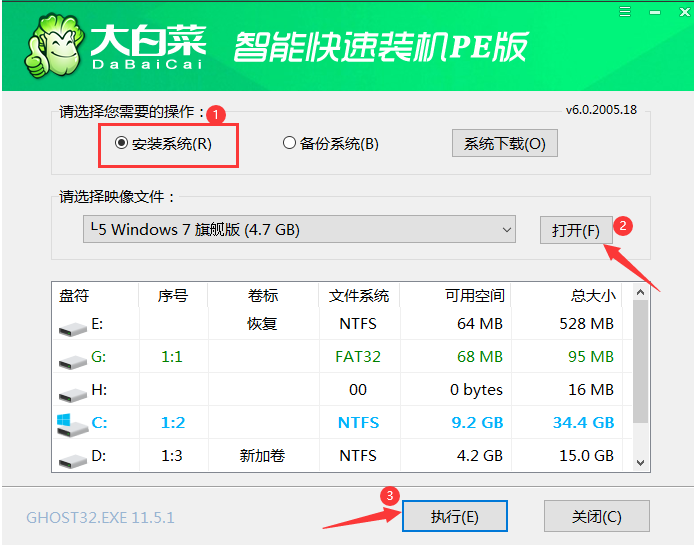Image resolution: width=694 pixels, height=552 pixels.
Task: Select the C: Windows drive icon
Action: pos(72,425)
